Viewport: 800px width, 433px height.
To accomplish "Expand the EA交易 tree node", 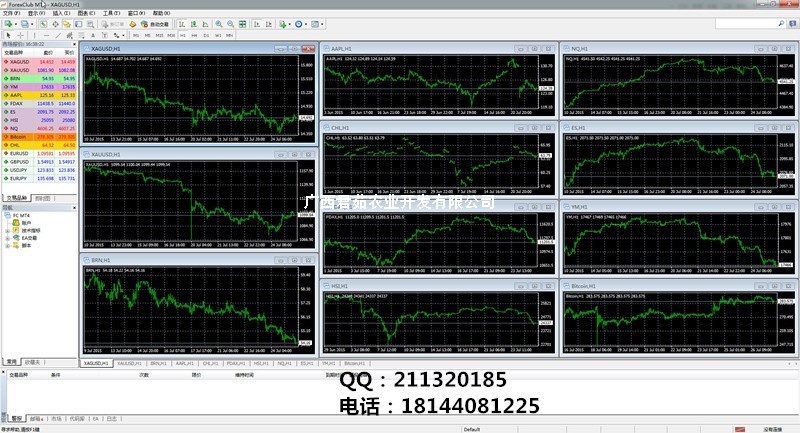I will pyautogui.click(x=8, y=238).
